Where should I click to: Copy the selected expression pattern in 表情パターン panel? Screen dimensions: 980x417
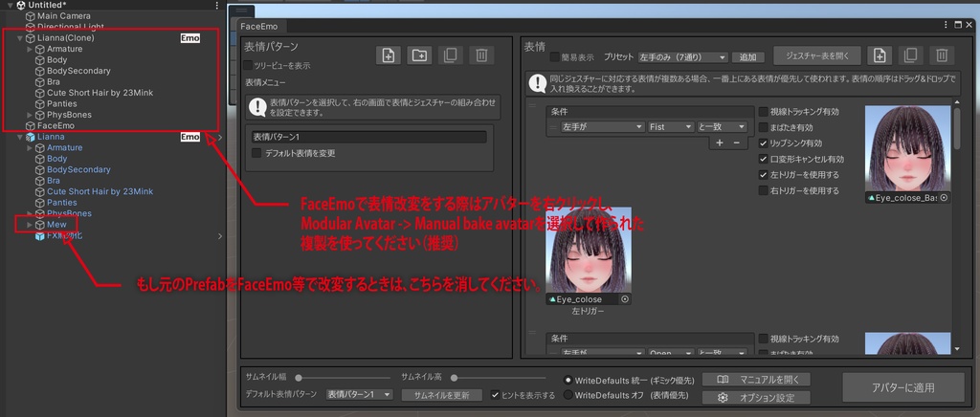point(450,55)
